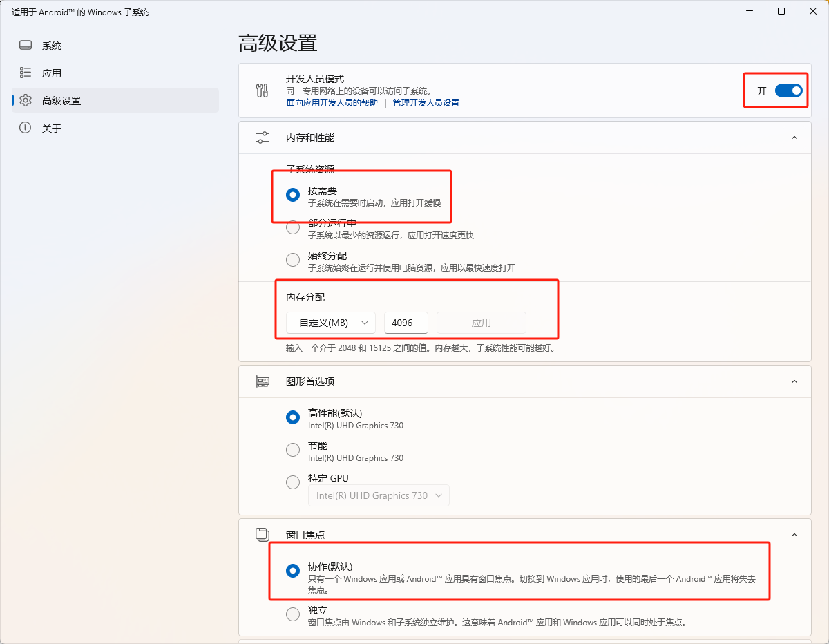Screen dimensions: 829x644
Task: Click the Advanced settings gear icon
Action: coord(26,100)
